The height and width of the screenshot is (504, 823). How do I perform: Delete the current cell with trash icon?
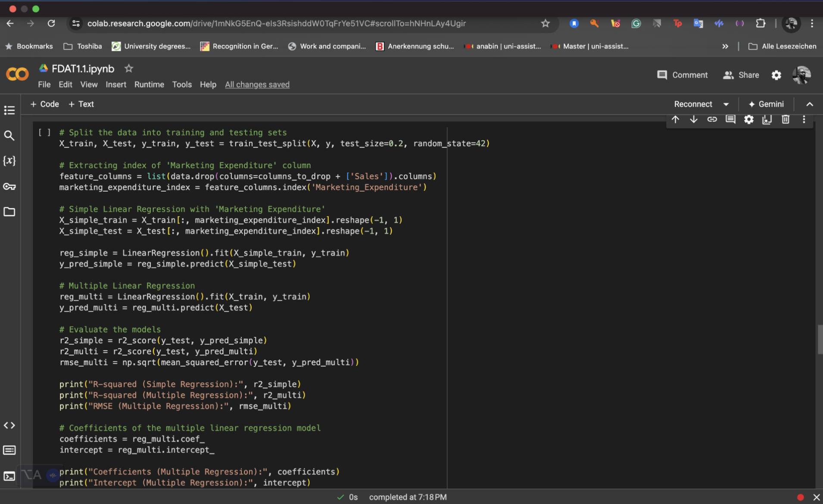pos(785,119)
